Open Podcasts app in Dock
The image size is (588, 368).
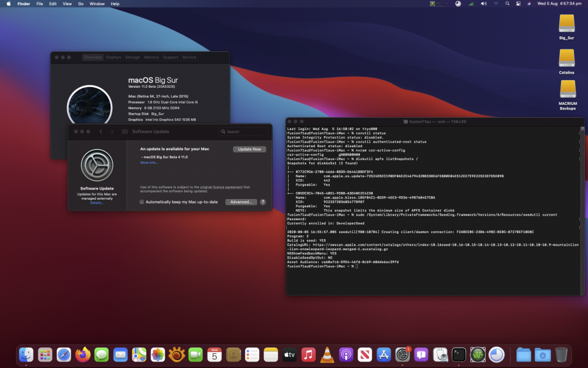pyautogui.click(x=346, y=354)
